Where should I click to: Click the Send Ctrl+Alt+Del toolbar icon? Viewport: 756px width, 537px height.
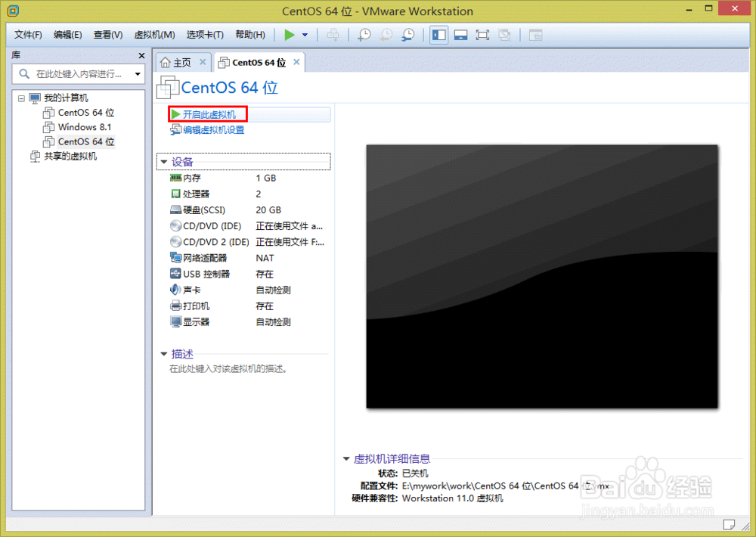(333, 35)
